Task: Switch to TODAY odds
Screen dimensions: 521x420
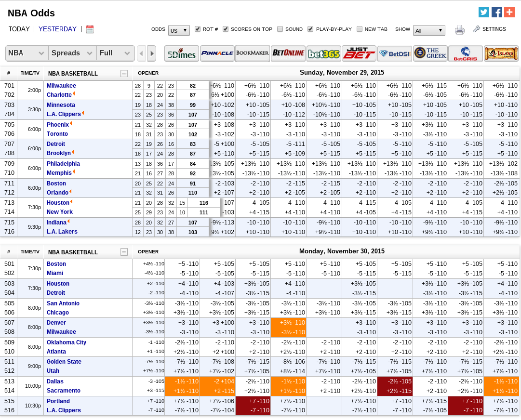Action: point(19,29)
